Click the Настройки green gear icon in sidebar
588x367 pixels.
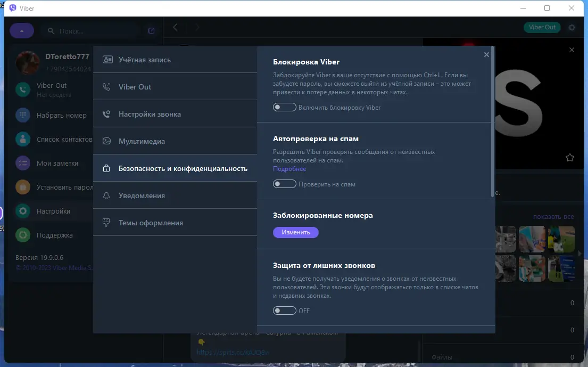tap(23, 211)
